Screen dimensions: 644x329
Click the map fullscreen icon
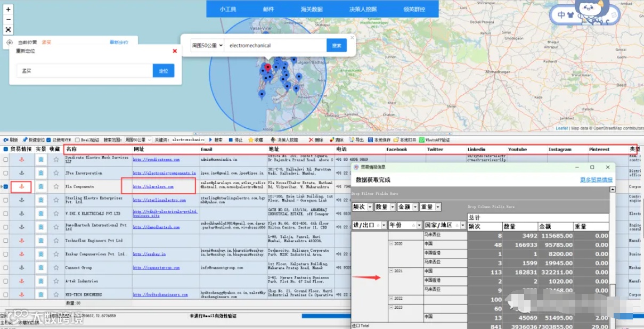[8, 30]
